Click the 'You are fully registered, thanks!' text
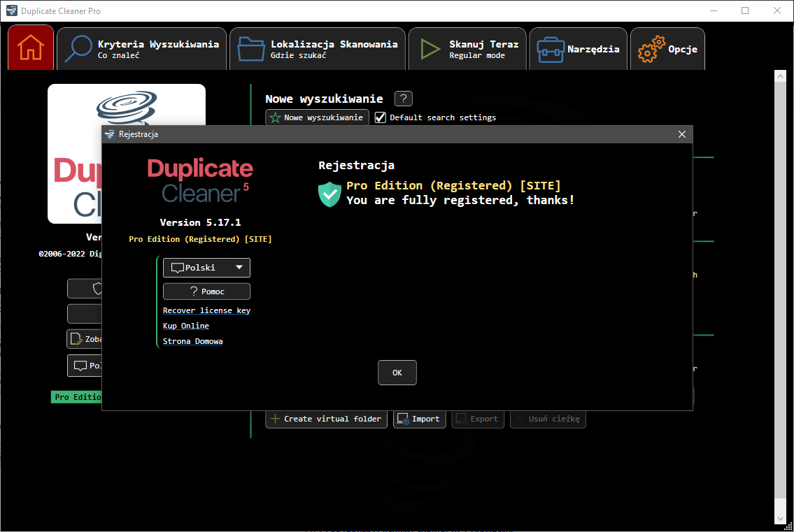Viewport: 794px width, 532px height. tap(460, 201)
